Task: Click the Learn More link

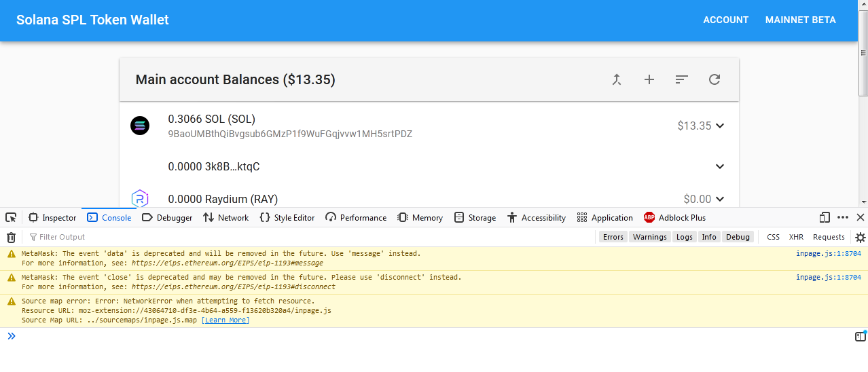Action: (225, 320)
